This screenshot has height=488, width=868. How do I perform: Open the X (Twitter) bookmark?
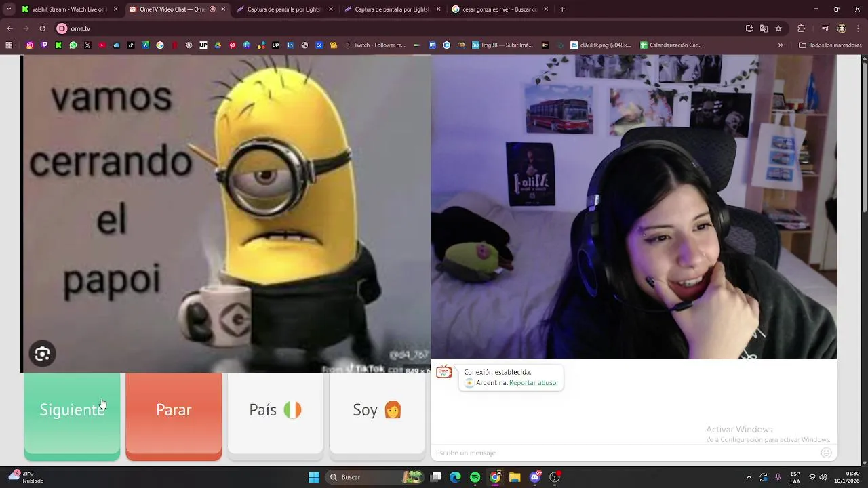[87, 45]
